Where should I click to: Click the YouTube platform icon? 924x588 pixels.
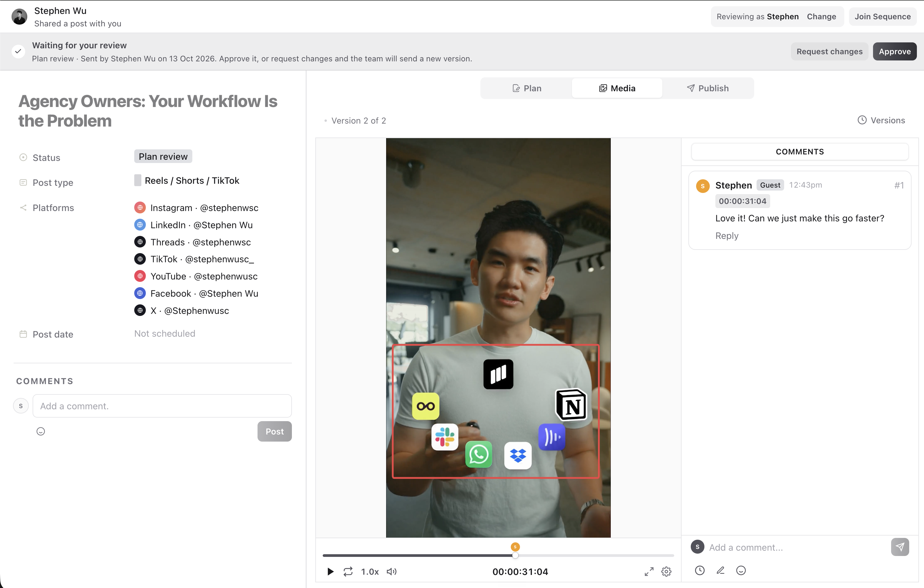pyautogui.click(x=140, y=276)
